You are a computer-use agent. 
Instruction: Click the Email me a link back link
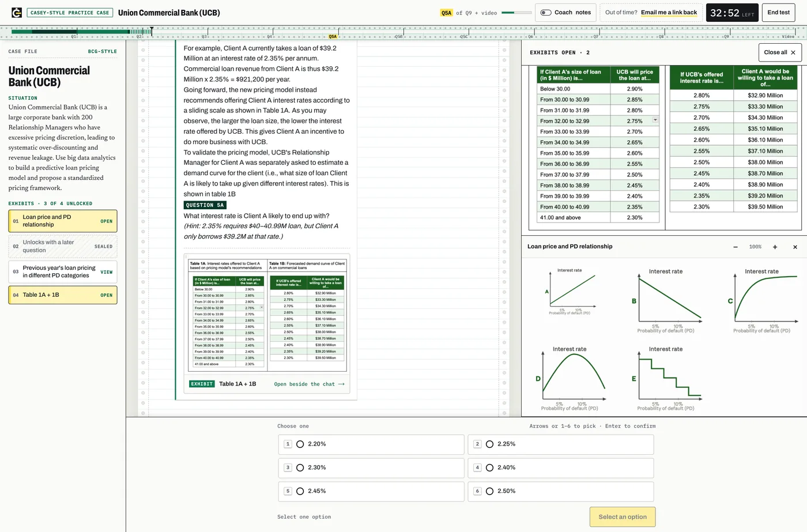pyautogui.click(x=669, y=12)
